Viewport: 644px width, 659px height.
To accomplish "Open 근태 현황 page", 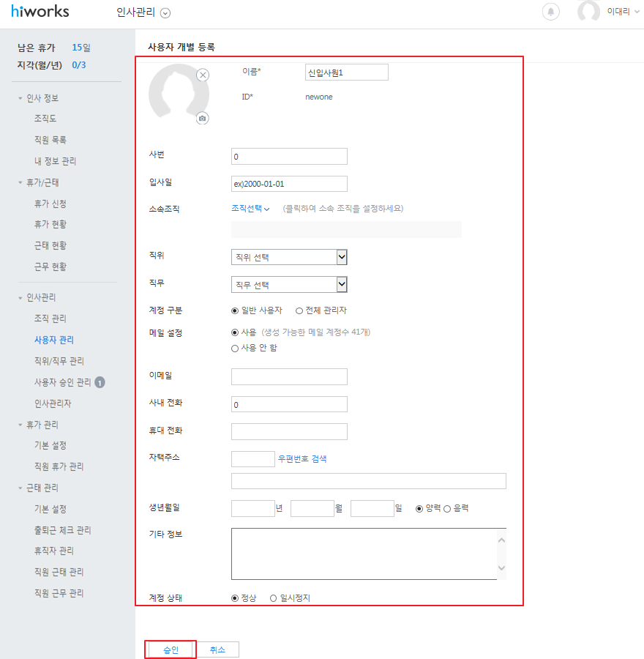I will [50, 245].
